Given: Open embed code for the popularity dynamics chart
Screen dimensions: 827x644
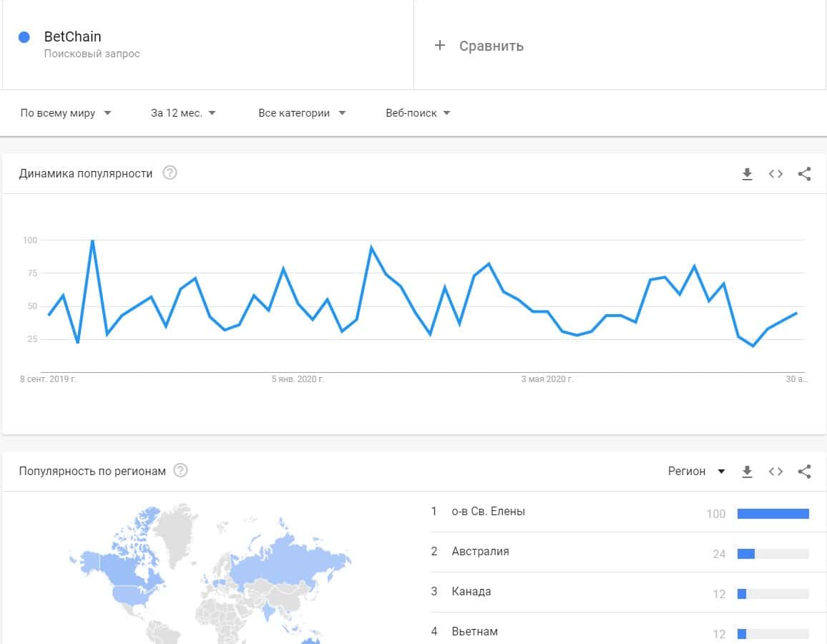Looking at the screenshot, I should pyautogui.click(x=775, y=174).
